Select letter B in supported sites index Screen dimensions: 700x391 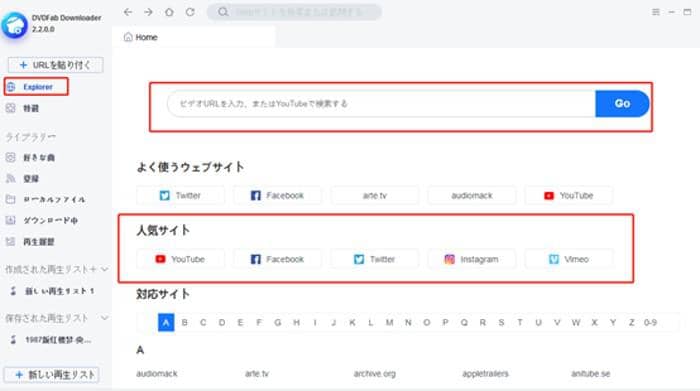tap(184, 322)
